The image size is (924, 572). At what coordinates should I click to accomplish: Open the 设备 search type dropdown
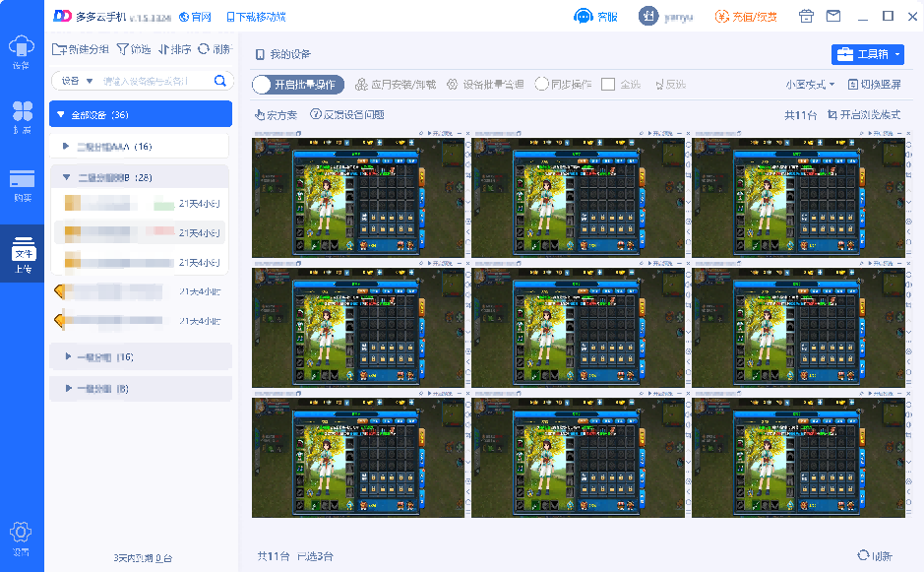coord(77,81)
